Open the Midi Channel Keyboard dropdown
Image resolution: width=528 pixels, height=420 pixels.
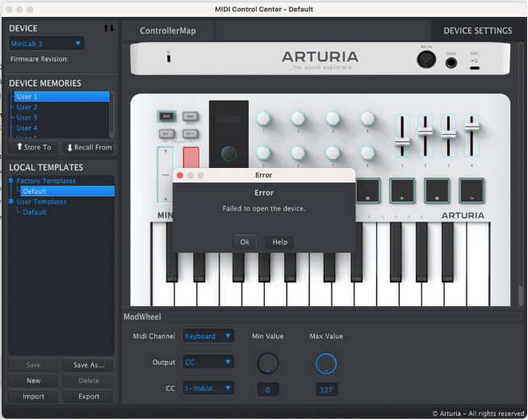pos(208,336)
